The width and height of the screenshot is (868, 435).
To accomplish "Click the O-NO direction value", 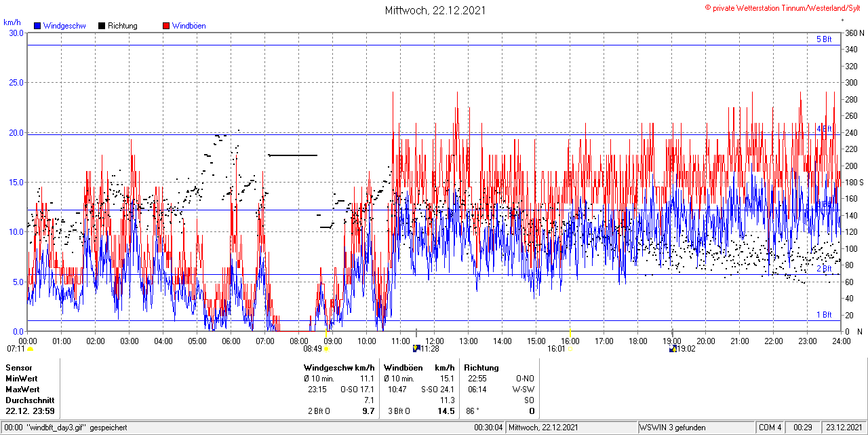I will pyautogui.click(x=525, y=378).
